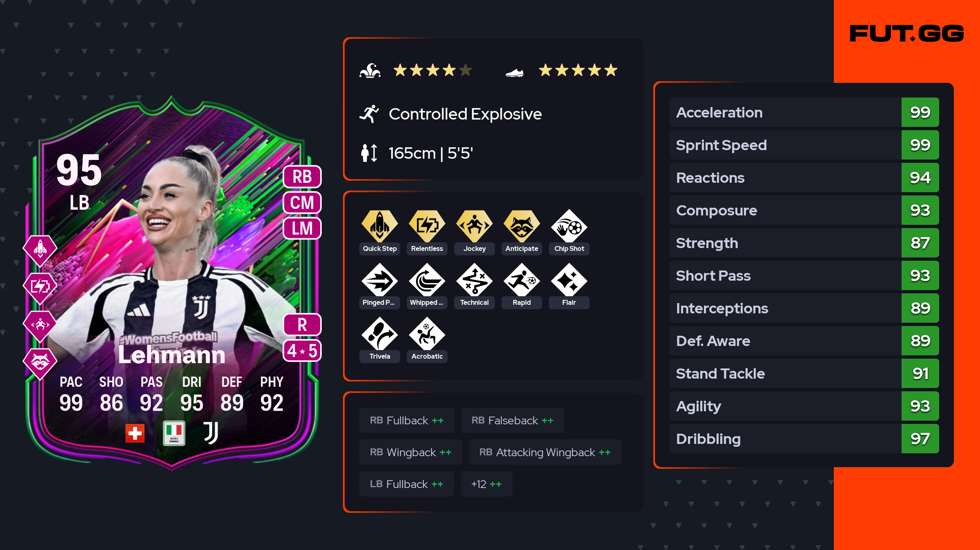Select the Relentless playstyle icon
Image resolution: width=980 pixels, height=550 pixels.
(x=427, y=226)
